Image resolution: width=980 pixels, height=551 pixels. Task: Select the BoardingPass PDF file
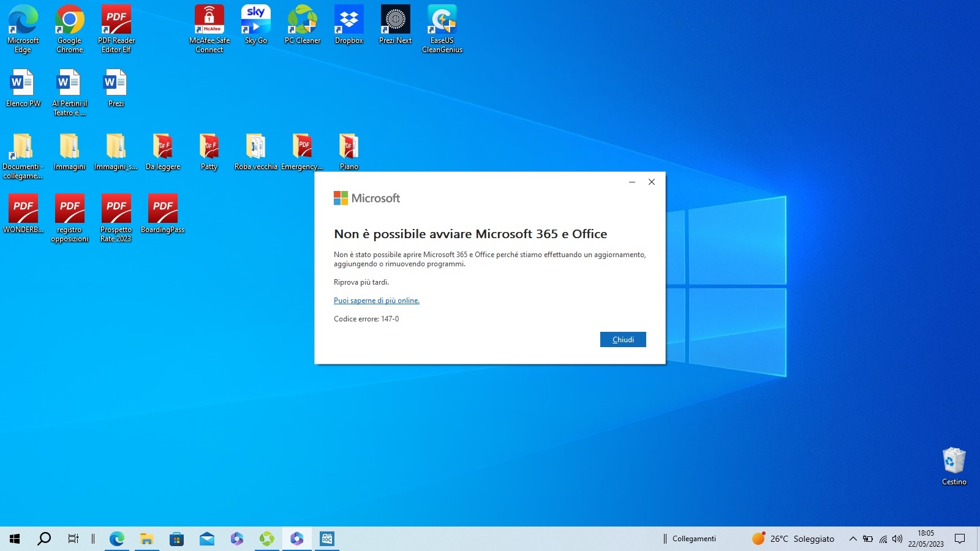163,214
